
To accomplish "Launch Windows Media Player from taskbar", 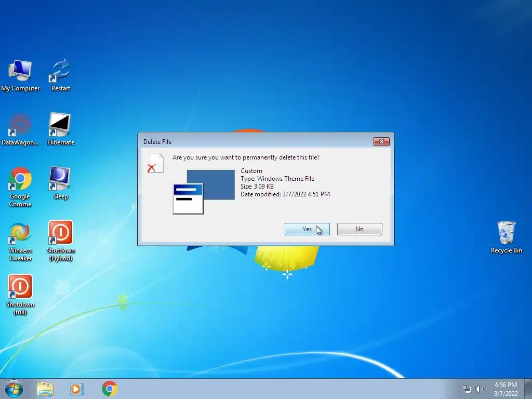I will 77,389.
